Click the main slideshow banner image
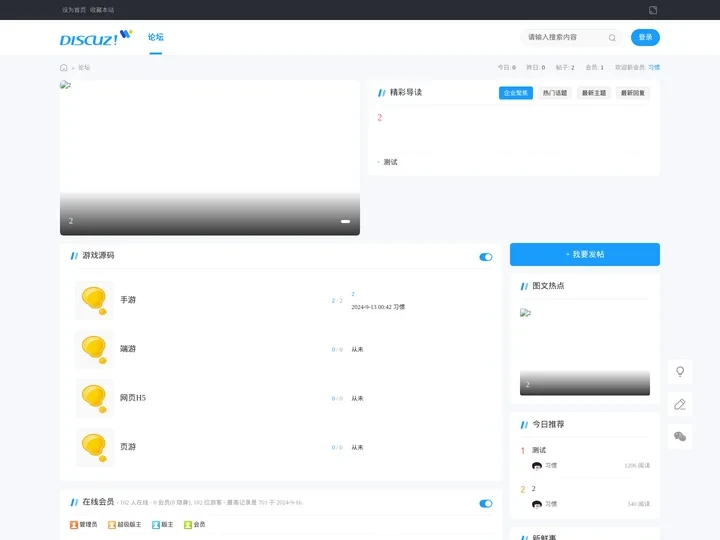This screenshot has height=540, width=720. tap(210, 158)
